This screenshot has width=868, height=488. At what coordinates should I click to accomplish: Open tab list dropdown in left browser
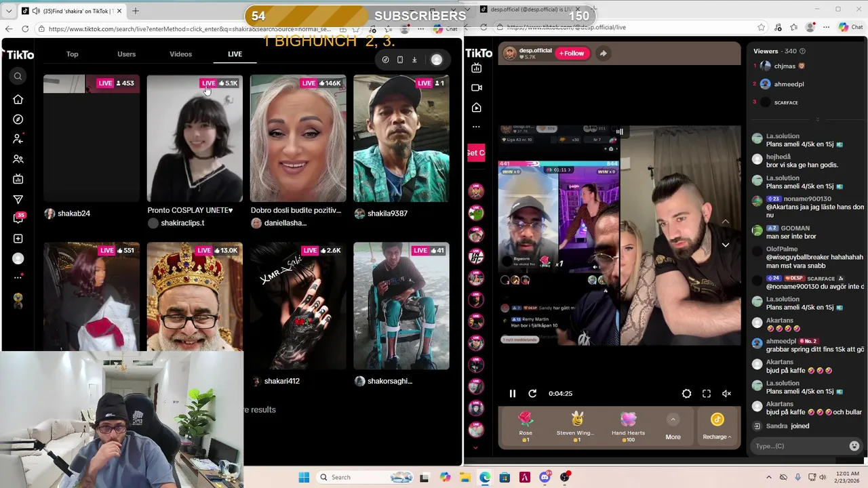click(x=9, y=11)
